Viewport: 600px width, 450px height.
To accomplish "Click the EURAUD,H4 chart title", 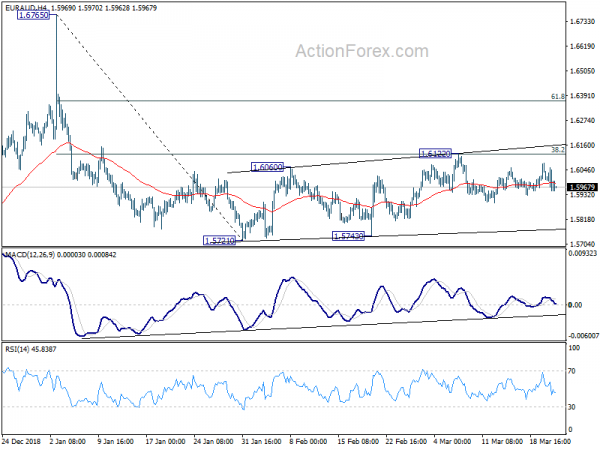I will (26, 8).
